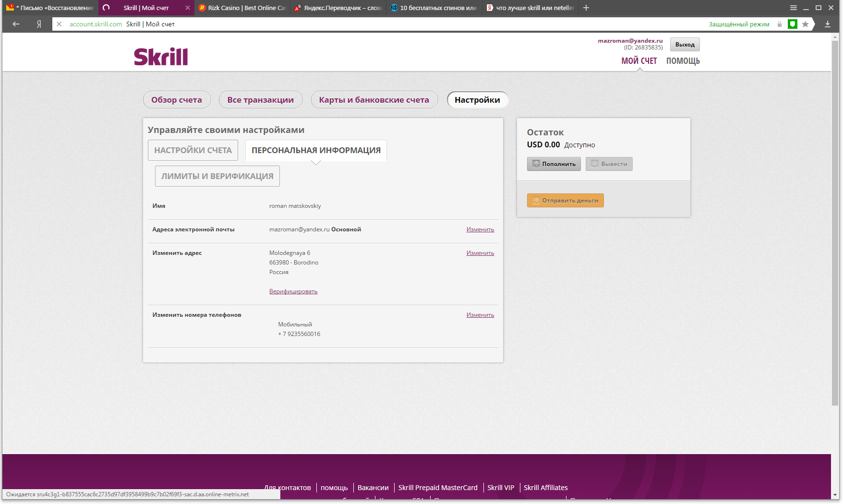The image size is (843, 504).
Task: Click the green Protect shield icon
Action: [793, 24]
